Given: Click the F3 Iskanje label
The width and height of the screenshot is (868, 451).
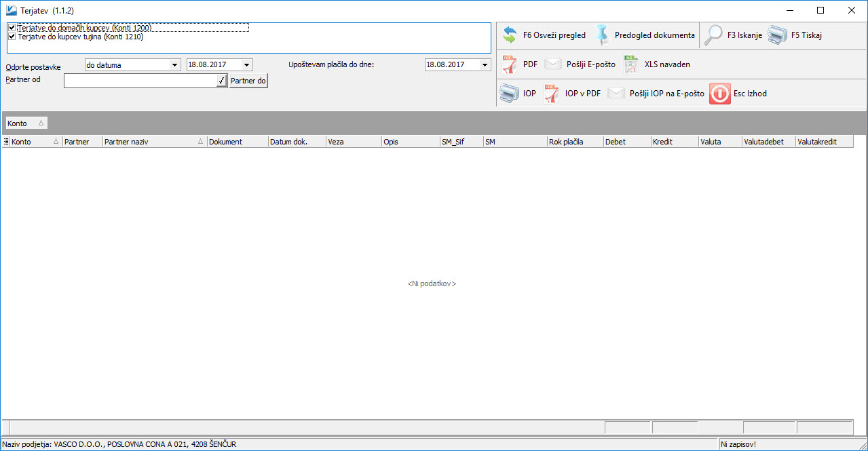Looking at the screenshot, I should [x=744, y=35].
